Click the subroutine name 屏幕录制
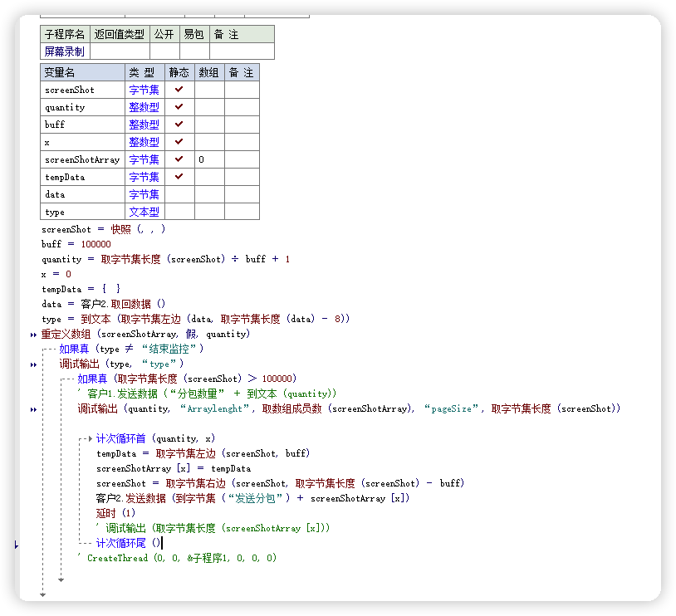The image size is (676, 616). (x=64, y=51)
